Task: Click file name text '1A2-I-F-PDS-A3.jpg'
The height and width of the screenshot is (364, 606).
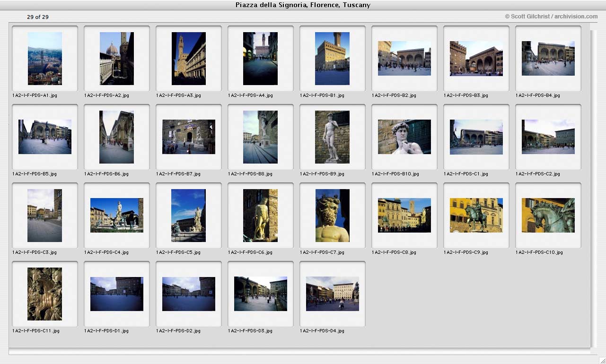Action: 178,95
